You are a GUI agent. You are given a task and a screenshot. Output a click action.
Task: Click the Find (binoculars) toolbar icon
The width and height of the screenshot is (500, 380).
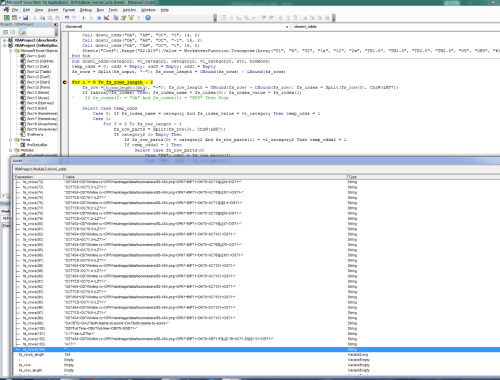(x=58, y=18)
